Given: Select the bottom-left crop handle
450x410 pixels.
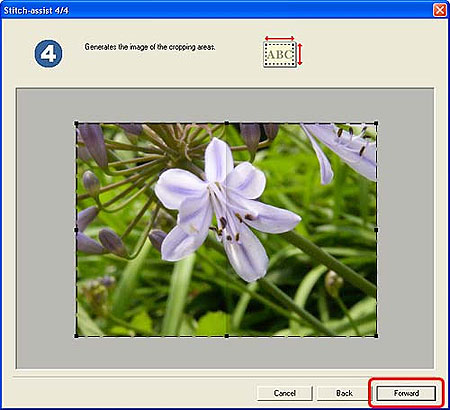Looking at the screenshot, I should tap(76, 336).
